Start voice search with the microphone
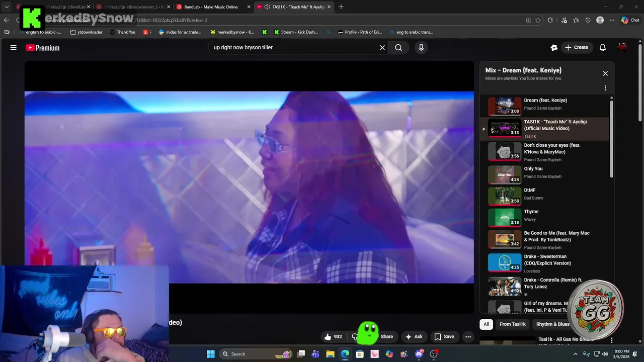The image size is (644, 362). 421,48
